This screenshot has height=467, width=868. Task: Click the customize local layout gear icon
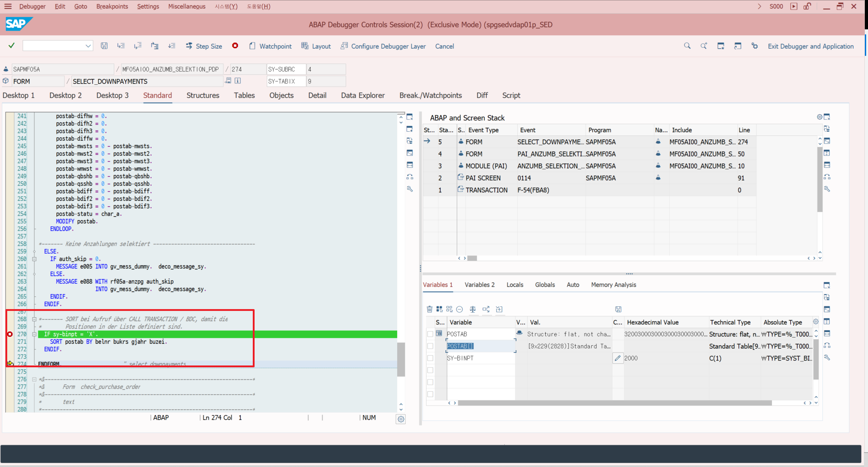pyautogui.click(x=755, y=46)
